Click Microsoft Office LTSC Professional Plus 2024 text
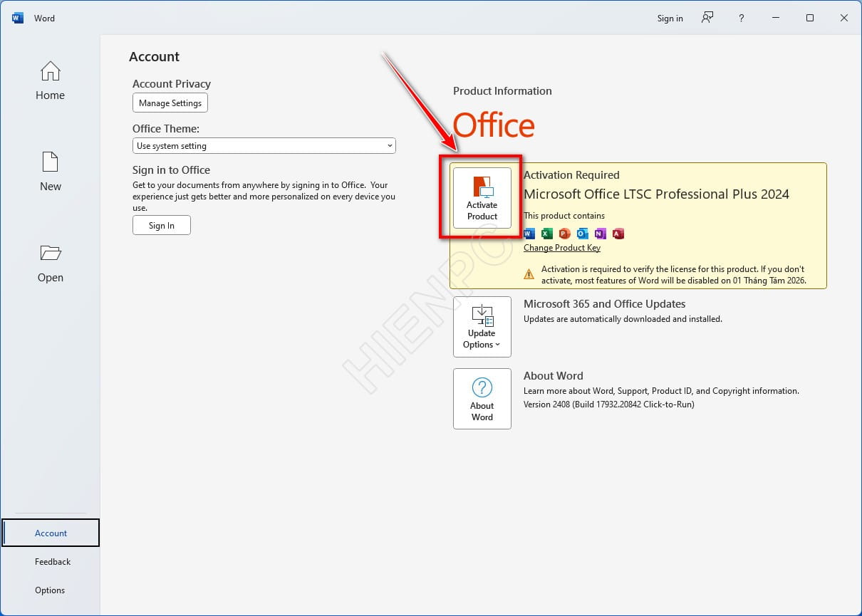Screen dimensions: 862x616 [x=656, y=194]
